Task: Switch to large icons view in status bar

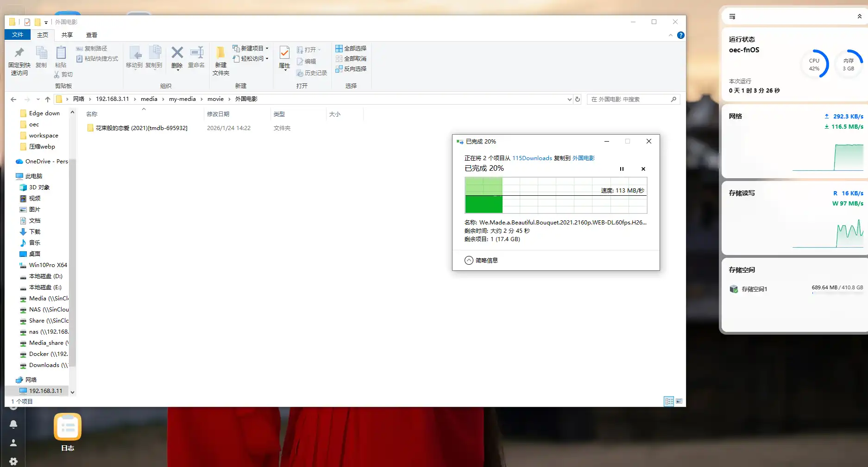Action: 679,401
